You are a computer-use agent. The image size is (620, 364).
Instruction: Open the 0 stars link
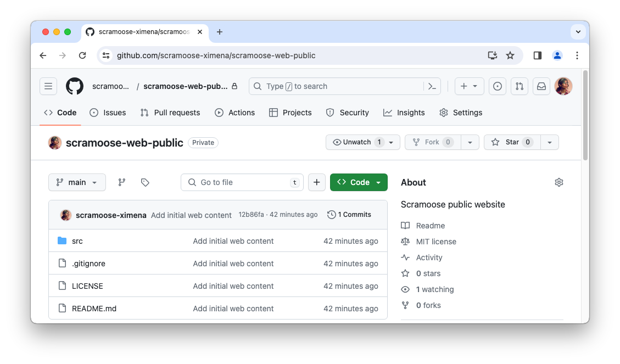pos(428,273)
